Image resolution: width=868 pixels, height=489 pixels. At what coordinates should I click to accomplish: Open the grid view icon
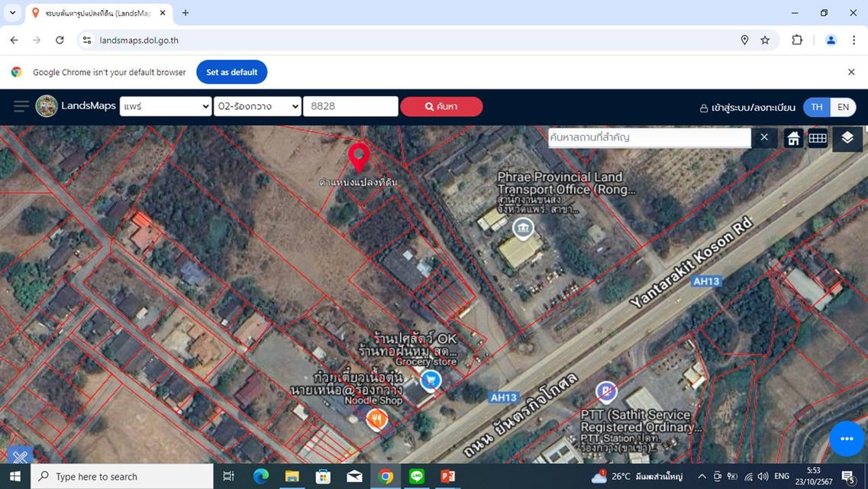tap(818, 138)
